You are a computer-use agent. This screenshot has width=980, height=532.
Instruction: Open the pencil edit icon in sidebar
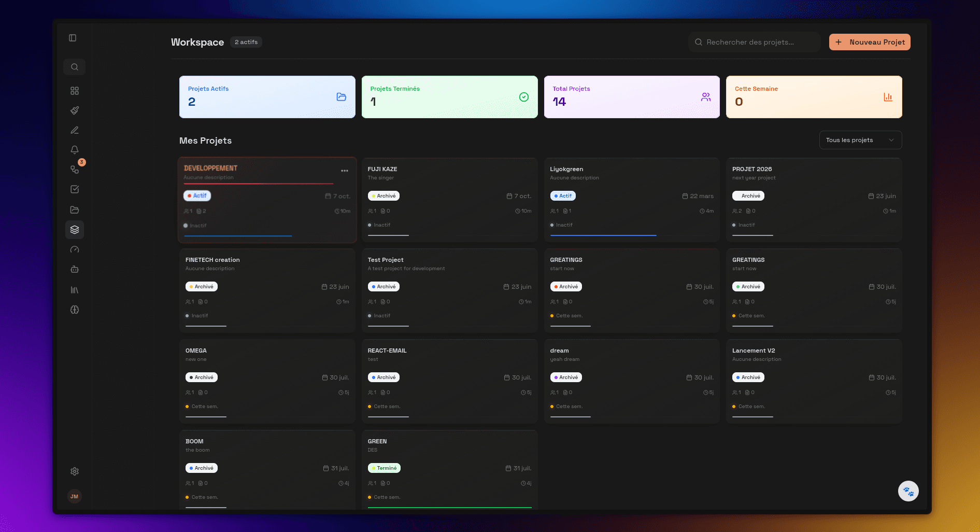pyautogui.click(x=75, y=130)
